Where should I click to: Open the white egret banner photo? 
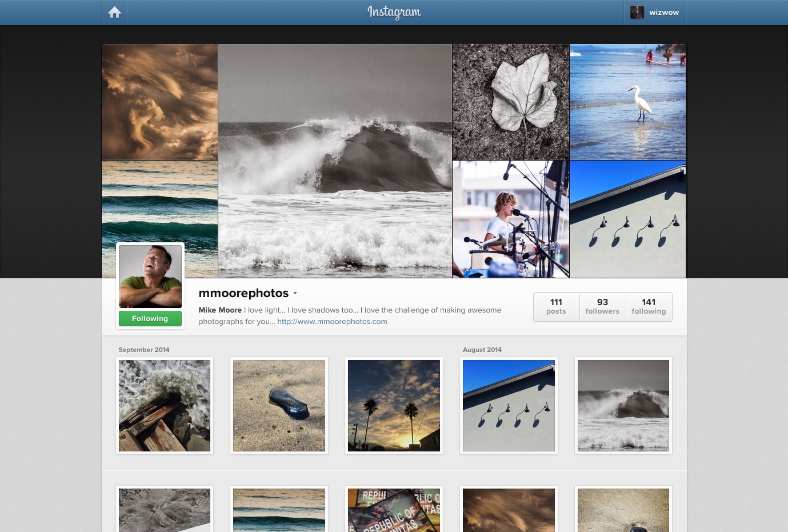coord(628,102)
